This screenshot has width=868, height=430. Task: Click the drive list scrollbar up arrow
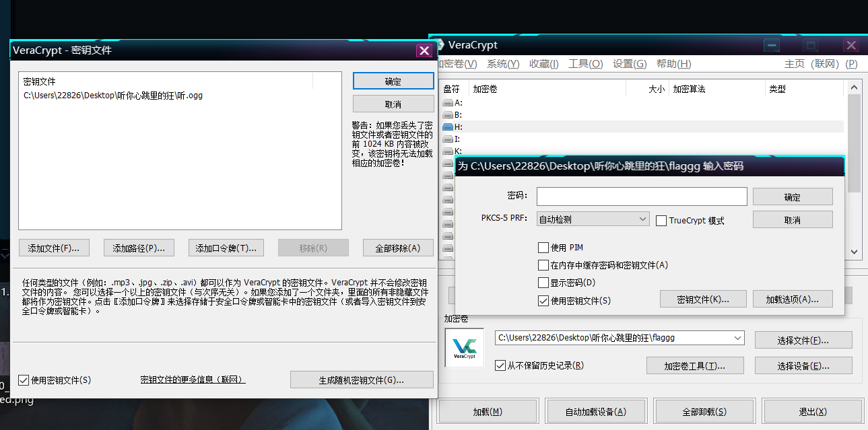tap(854, 87)
